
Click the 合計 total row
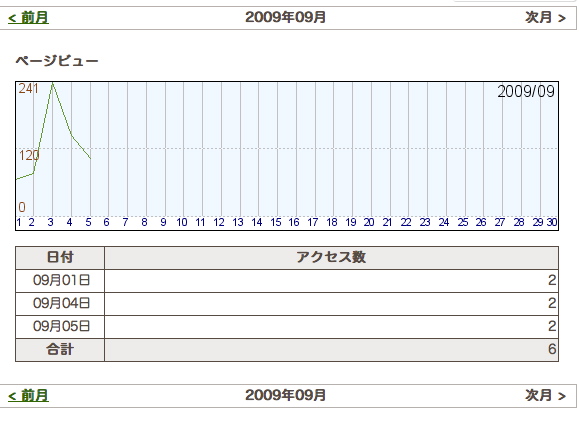click(x=287, y=349)
